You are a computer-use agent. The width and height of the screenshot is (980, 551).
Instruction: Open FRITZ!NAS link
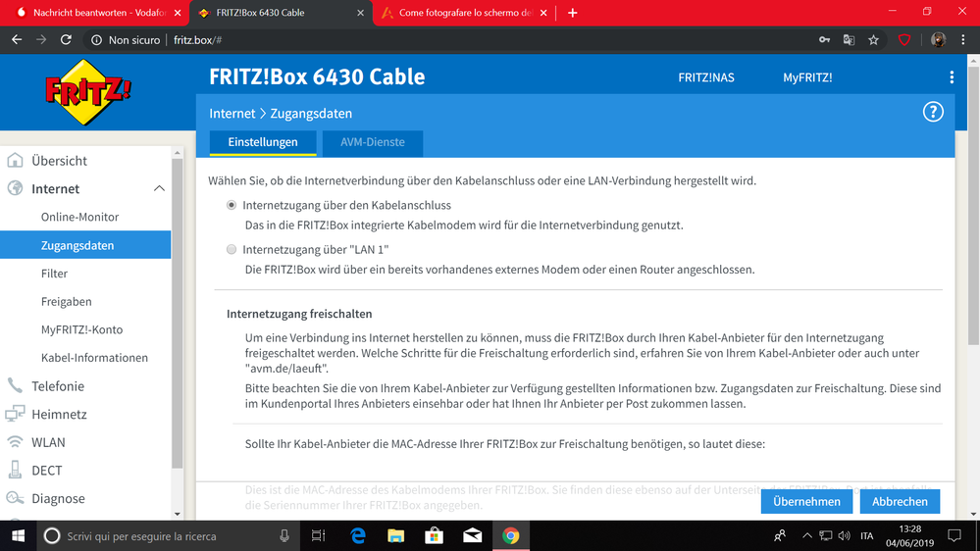click(x=706, y=77)
